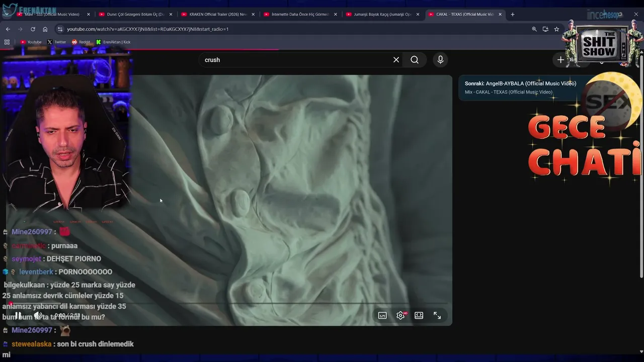This screenshot has height=362, width=644.
Task: Bookmark this page with the star
Action: pyautogui.click(x=556, y=29)
